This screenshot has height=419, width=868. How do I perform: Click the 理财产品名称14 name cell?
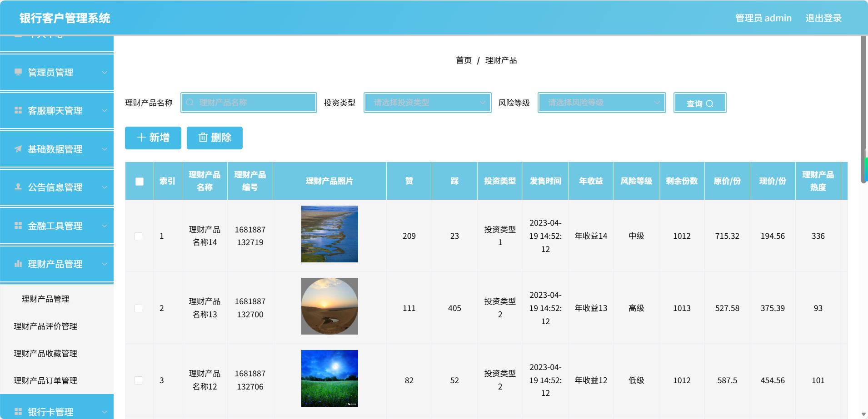(x=205, y=236)
